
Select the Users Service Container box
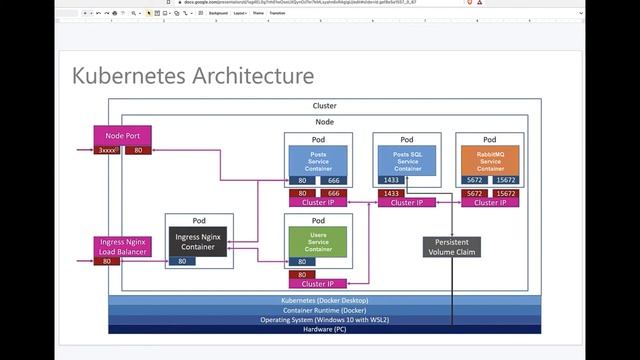(x=318, y=242)
